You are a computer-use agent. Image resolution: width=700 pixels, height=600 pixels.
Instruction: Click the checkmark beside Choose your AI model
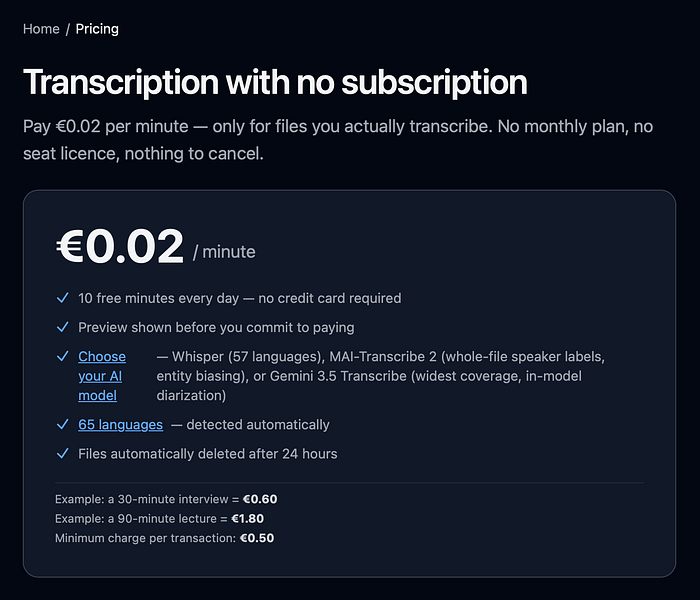[62, 356]
